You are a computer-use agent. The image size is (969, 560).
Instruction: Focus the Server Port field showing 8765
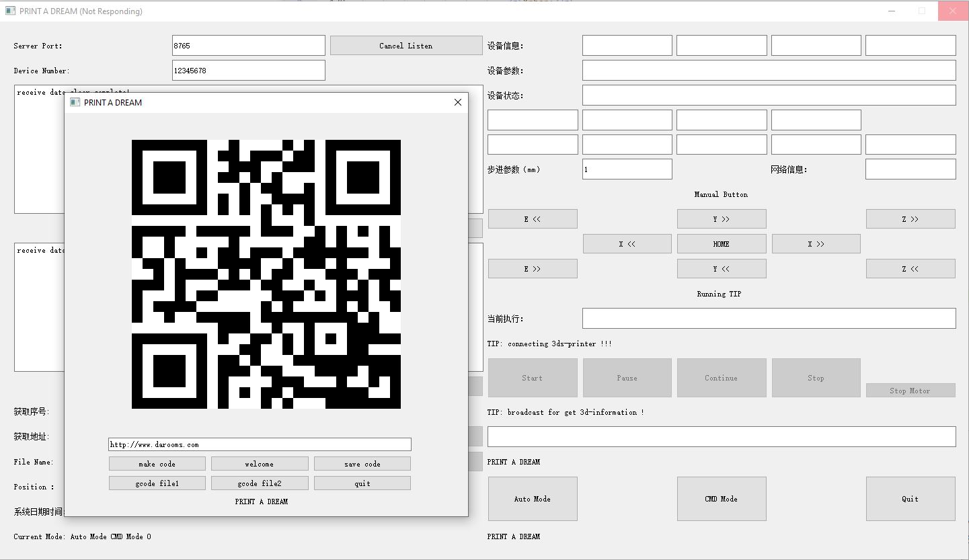pyautogui.click(x=249, y=46)
